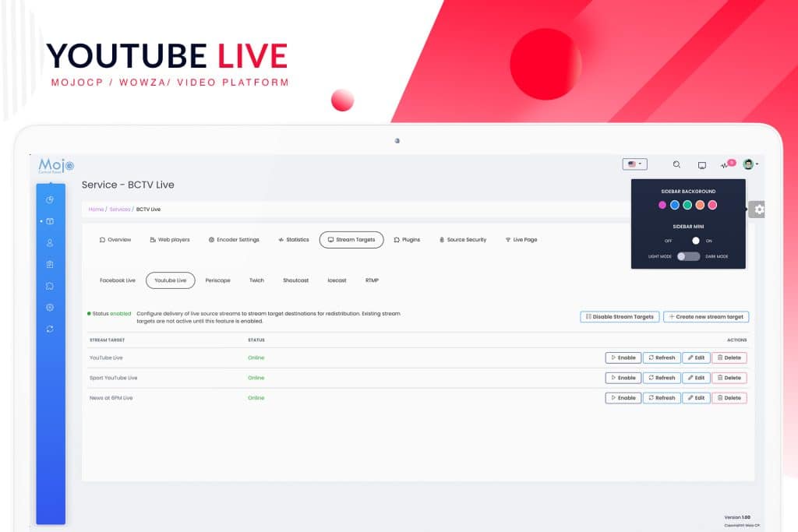Click the 'Status enabled' indicator text

click(x=109, y=314)
